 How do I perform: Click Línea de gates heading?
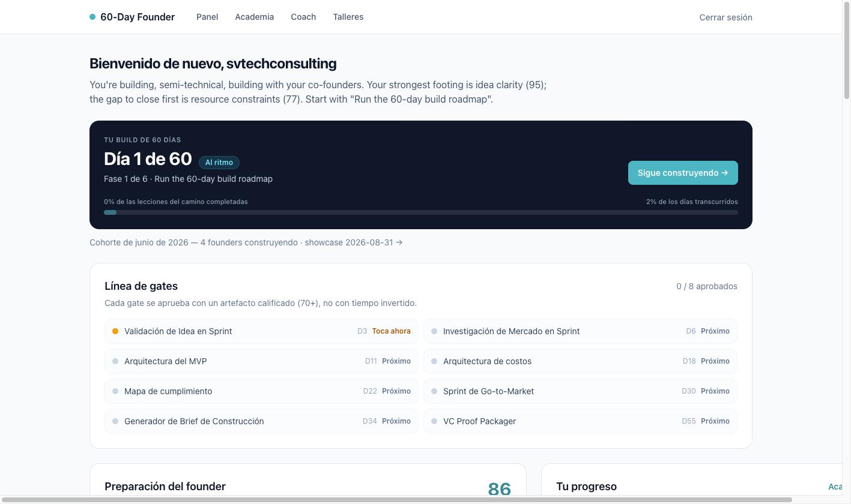coord(141,286)
